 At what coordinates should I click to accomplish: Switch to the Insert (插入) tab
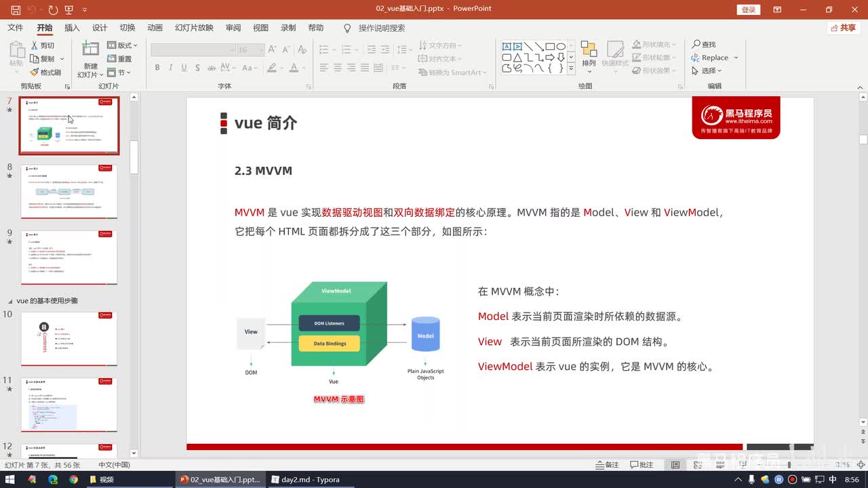(72, 28)
